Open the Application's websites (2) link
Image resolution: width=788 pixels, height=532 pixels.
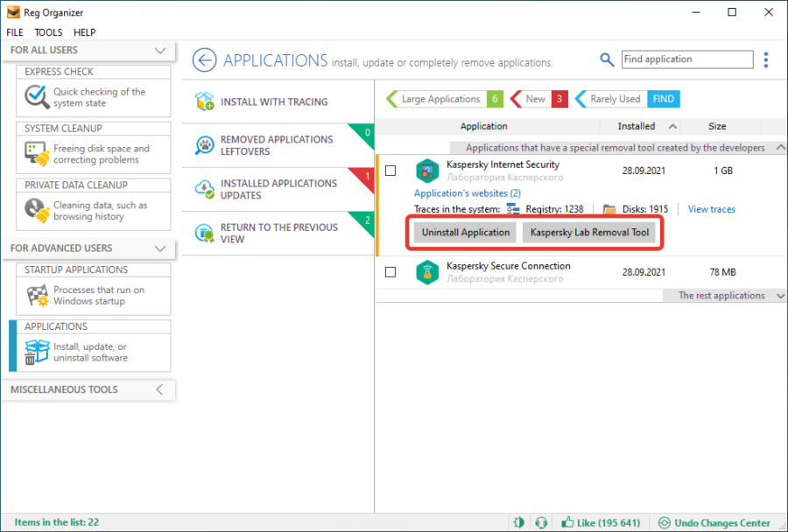pos(468,192)
